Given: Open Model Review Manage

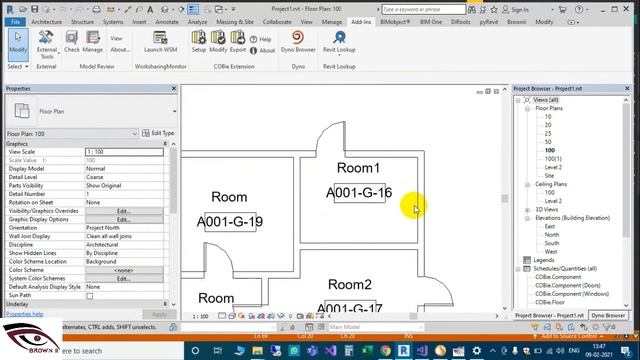Looking at the screenshot, I should coord(93,42).
